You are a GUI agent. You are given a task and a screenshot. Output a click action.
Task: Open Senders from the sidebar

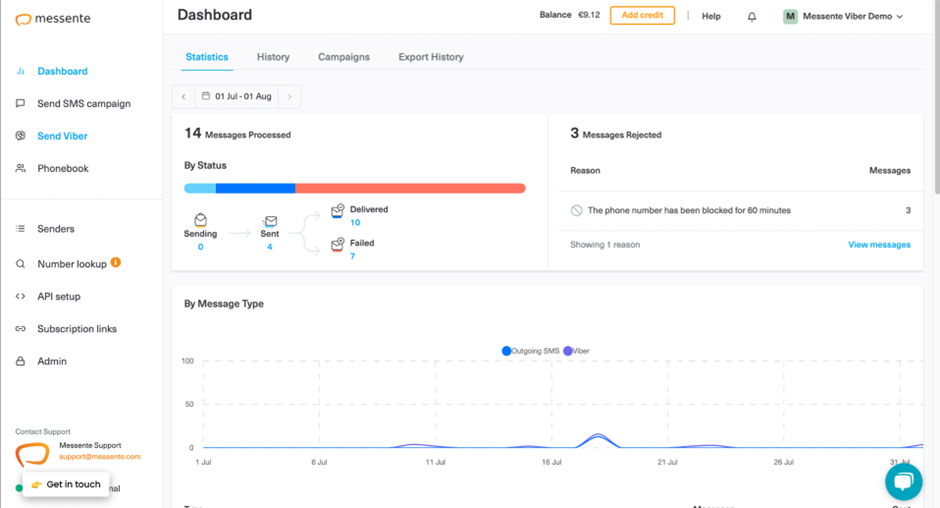[x=56, y=229]
